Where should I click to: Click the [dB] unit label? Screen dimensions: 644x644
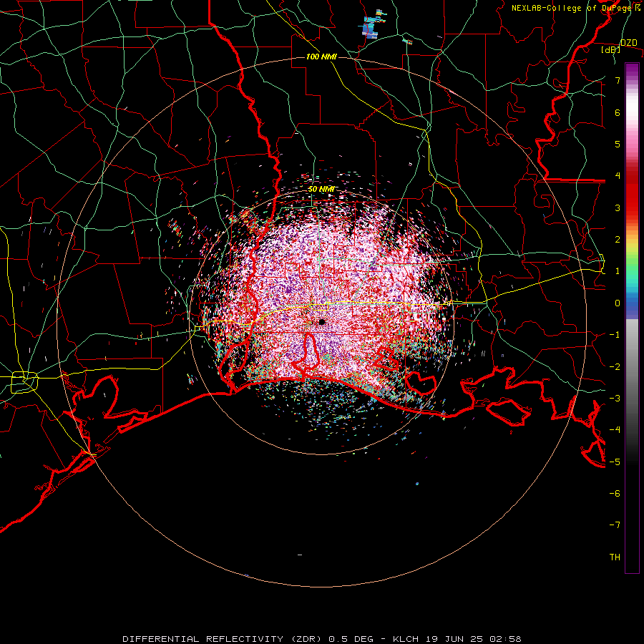click(610, 50)
